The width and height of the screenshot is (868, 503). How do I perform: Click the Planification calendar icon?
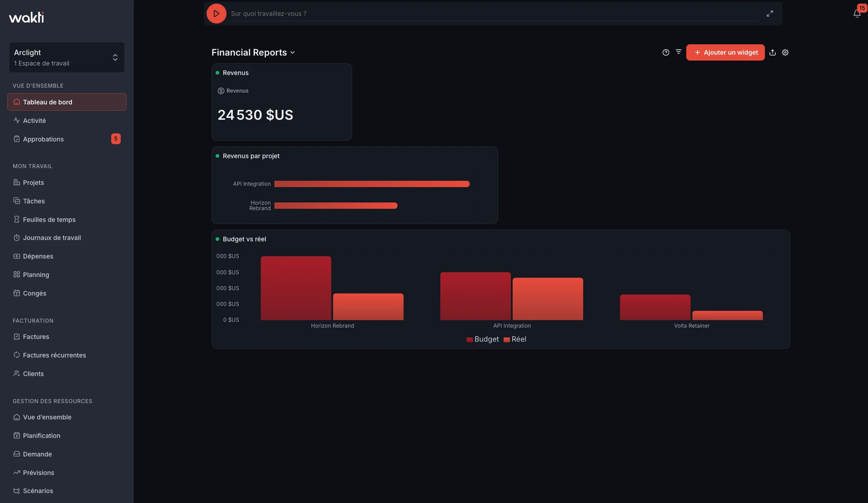pyautogui.click(x=17, y=436)
